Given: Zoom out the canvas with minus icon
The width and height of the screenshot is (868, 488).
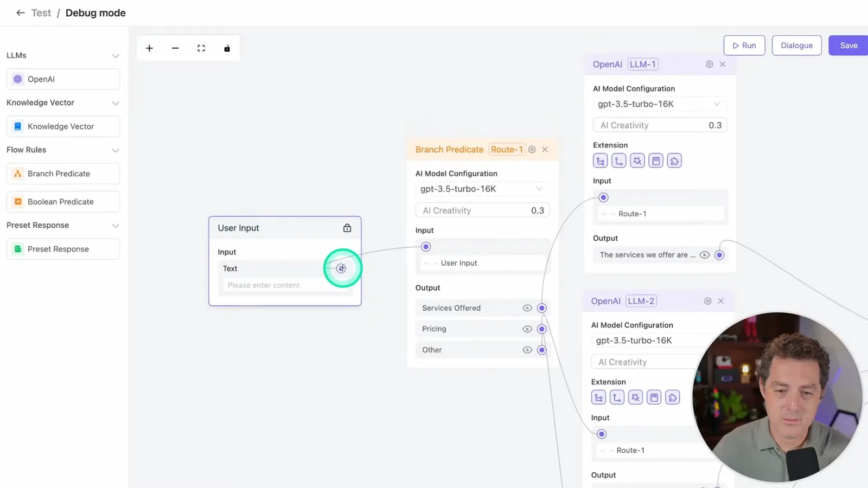Looking at the screenshot, I should pos(175,48).
